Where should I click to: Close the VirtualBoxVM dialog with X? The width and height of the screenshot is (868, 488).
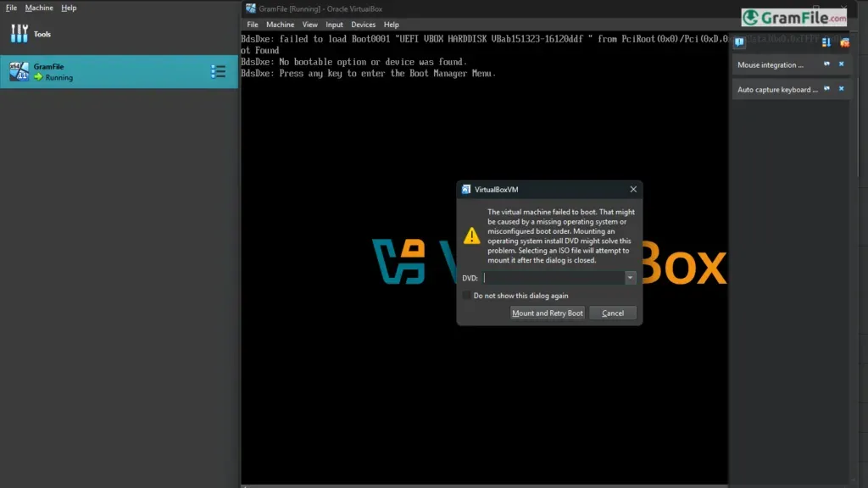click(633, 189)
